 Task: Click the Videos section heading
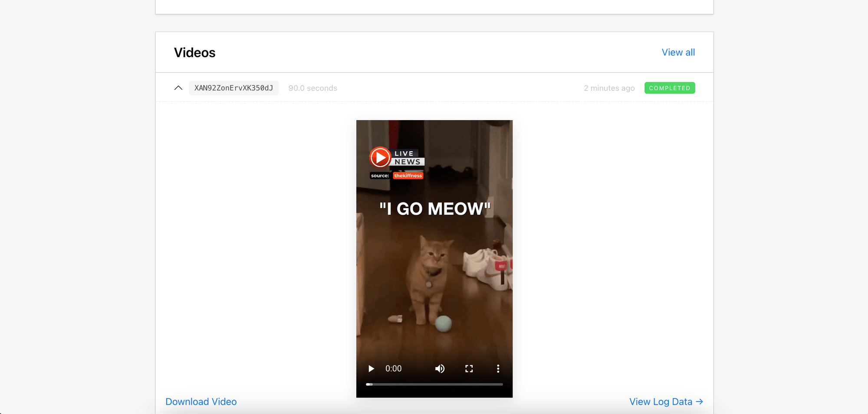(x=194, y=52)
